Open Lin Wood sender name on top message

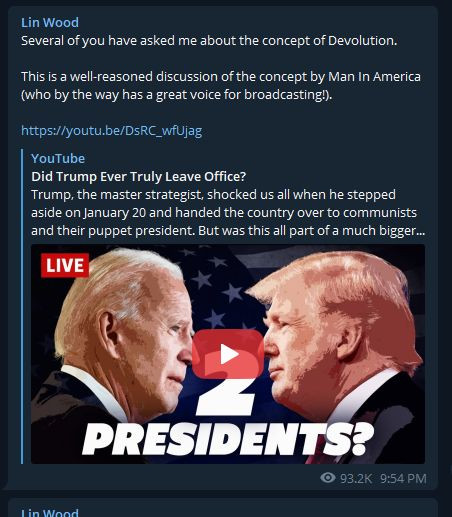click(x=50, y=22)
